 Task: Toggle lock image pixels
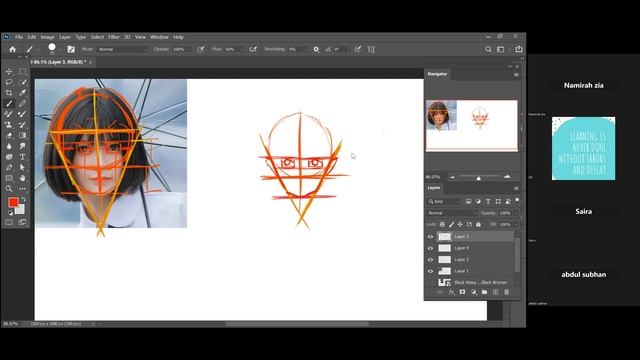[x=451, y=224]
